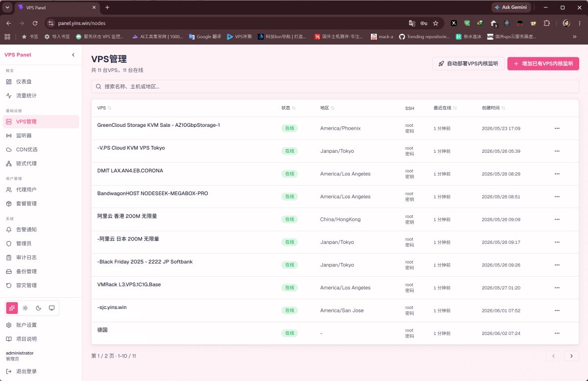Sort by 创建时间 column header
588x381 pixels.
[x=493, y=108]
